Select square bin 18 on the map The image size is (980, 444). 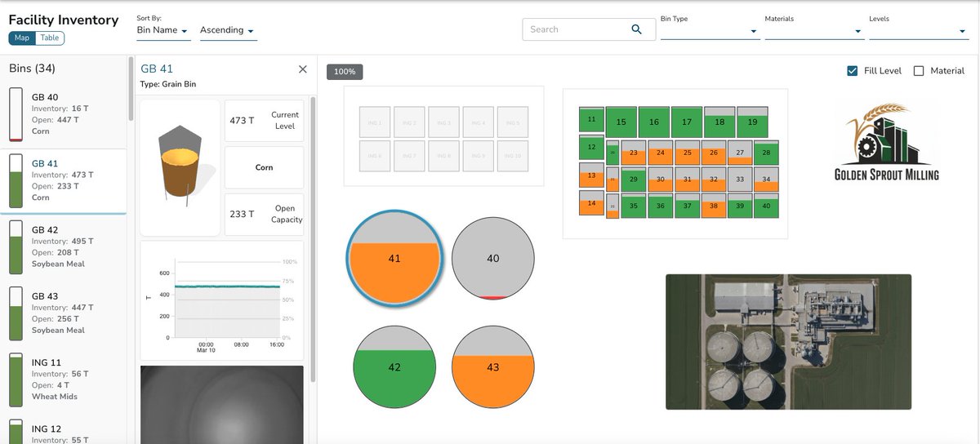tap(719, 122)
